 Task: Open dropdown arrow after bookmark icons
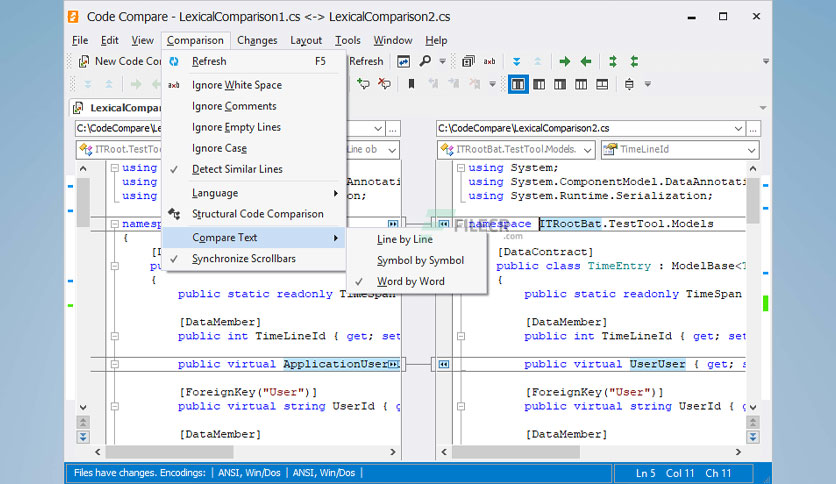[x=493, y=84]
